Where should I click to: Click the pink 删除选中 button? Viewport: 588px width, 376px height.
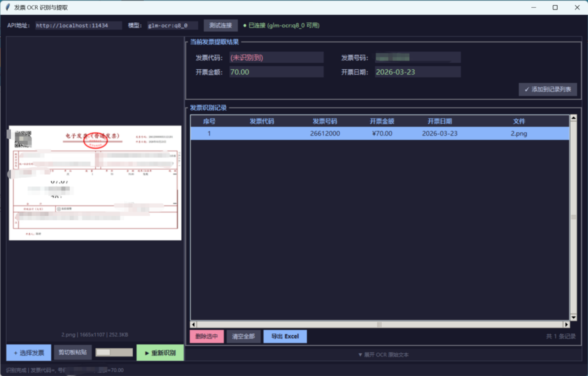tap(207, 336)
